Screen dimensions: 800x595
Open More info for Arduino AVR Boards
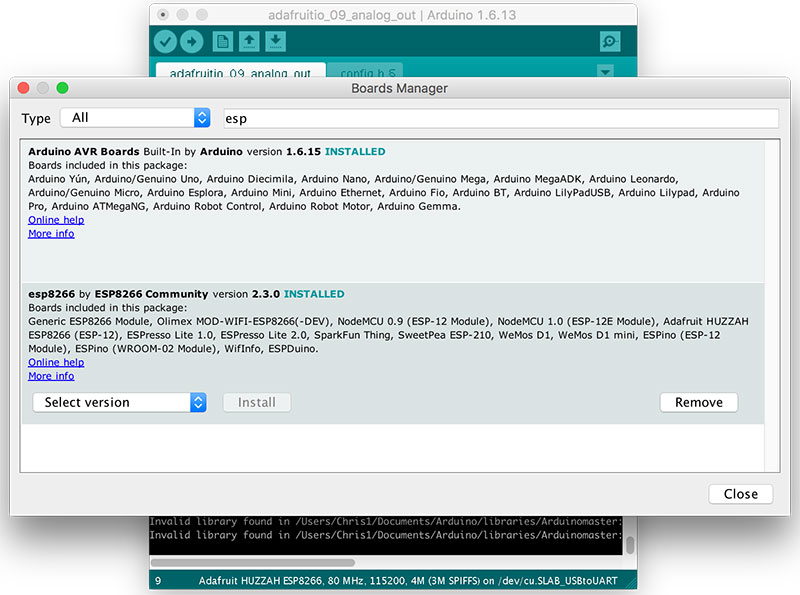51,234
